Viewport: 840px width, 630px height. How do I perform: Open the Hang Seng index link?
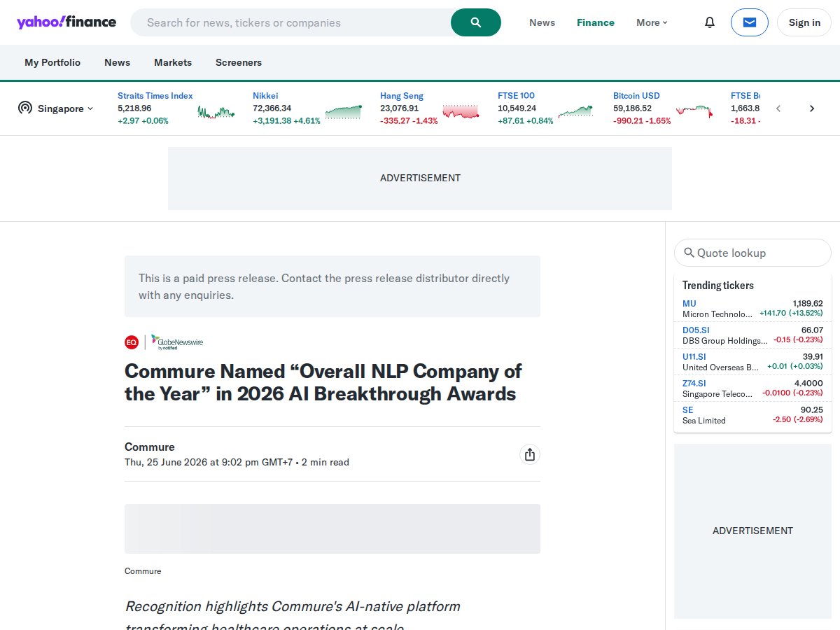pos(402,96)
